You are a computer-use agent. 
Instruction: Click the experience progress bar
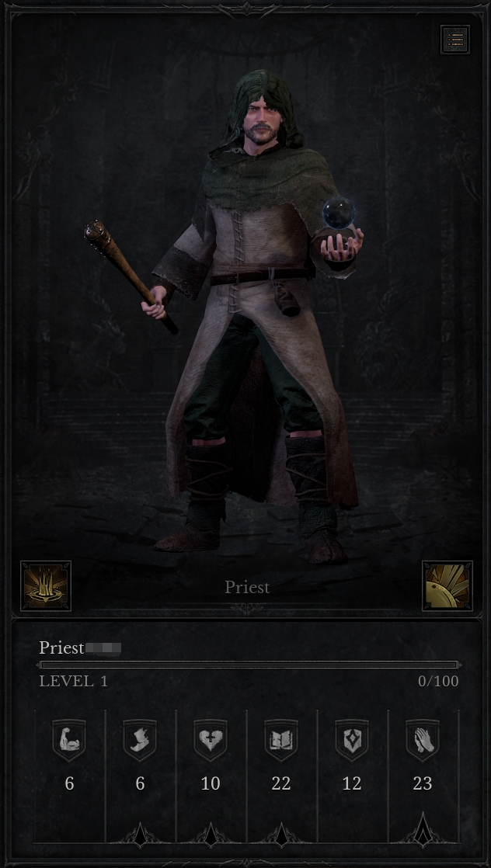(248, 665)
